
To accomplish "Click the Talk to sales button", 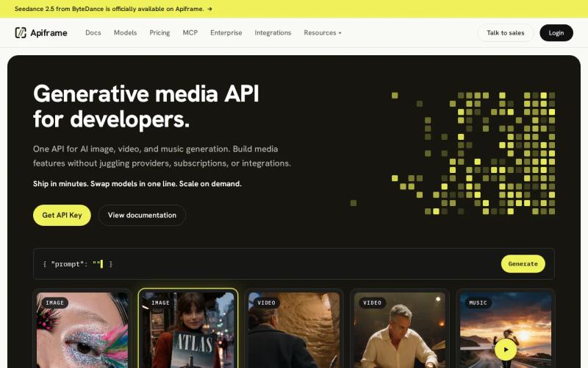I will (x=506, y=32).
